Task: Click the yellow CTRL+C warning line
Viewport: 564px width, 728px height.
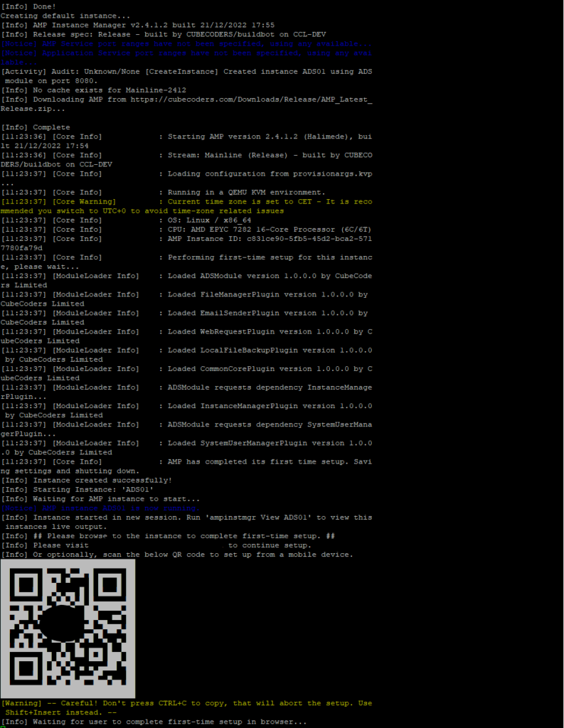Action: click(x=186, y=707)
